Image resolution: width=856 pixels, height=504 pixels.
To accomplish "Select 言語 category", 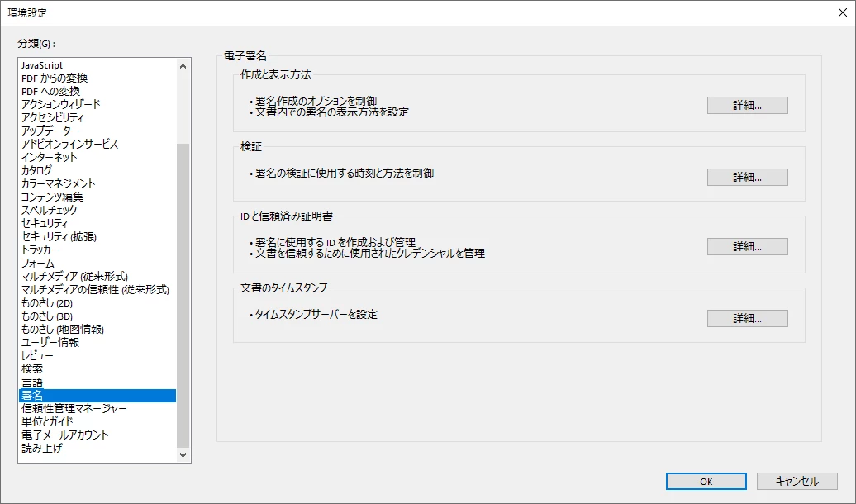I will point(97,383).
